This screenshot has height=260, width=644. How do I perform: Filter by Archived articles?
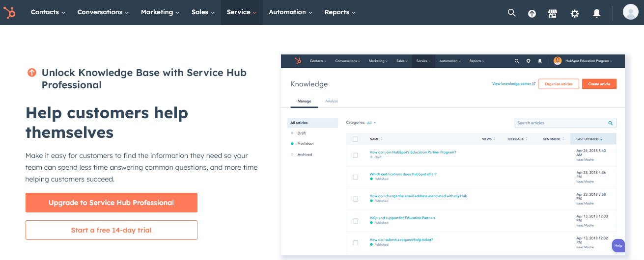click(x=305, y=155)
